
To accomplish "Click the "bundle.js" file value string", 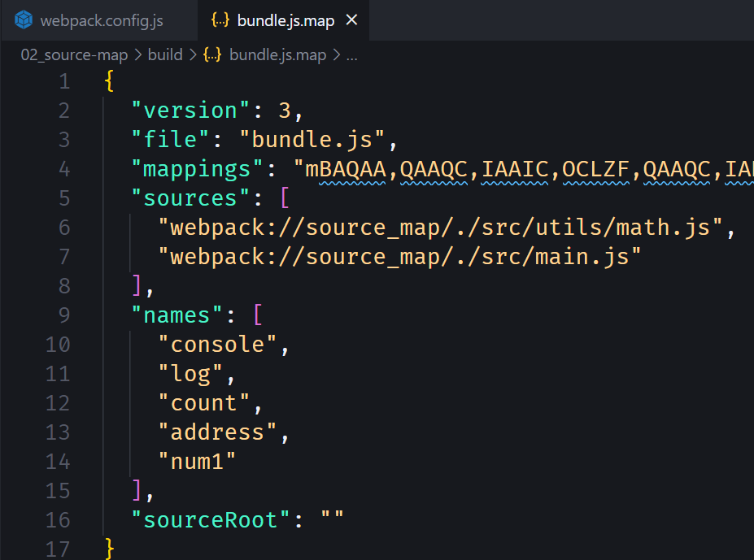I will click(x=312, y=140).
